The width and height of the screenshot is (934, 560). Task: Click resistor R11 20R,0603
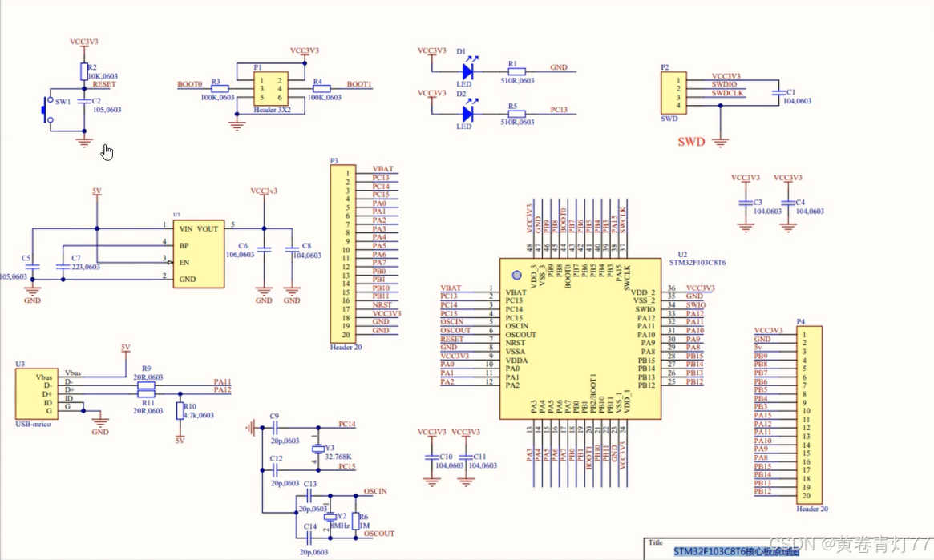click(x=146, y=393)
